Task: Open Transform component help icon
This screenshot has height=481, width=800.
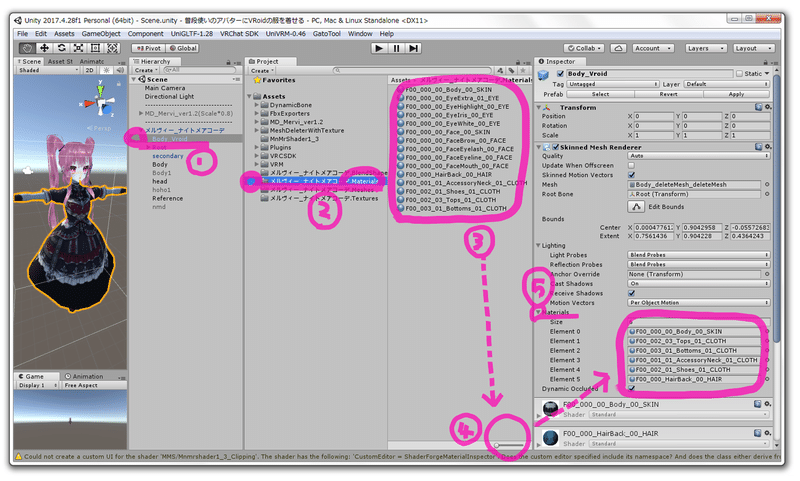Action: 758,108
